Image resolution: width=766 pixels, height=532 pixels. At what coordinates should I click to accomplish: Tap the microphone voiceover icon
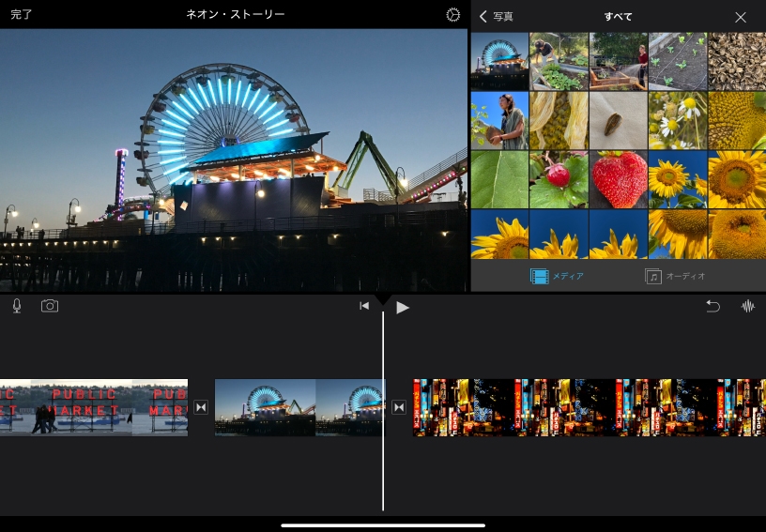17,306
